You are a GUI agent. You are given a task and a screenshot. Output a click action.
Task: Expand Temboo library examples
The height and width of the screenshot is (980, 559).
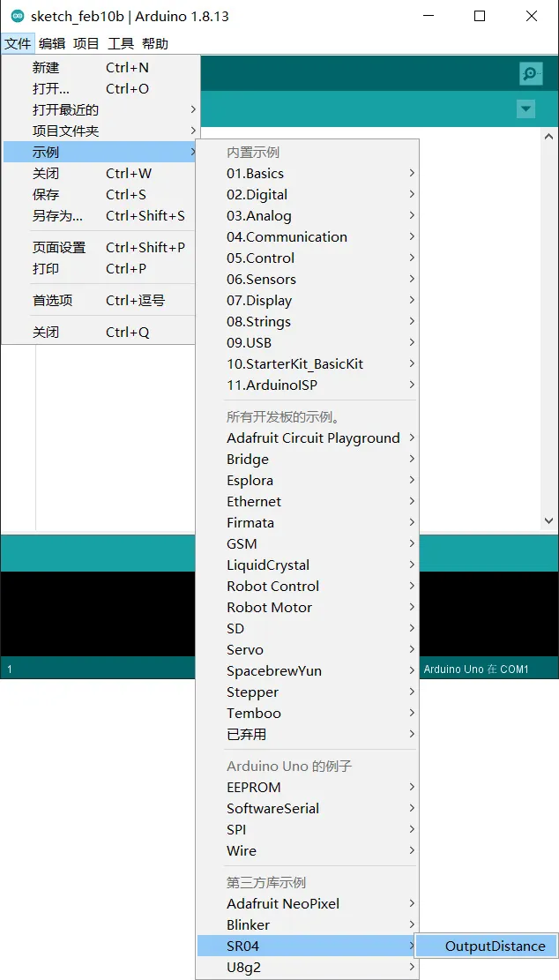(x=308, y=713)
